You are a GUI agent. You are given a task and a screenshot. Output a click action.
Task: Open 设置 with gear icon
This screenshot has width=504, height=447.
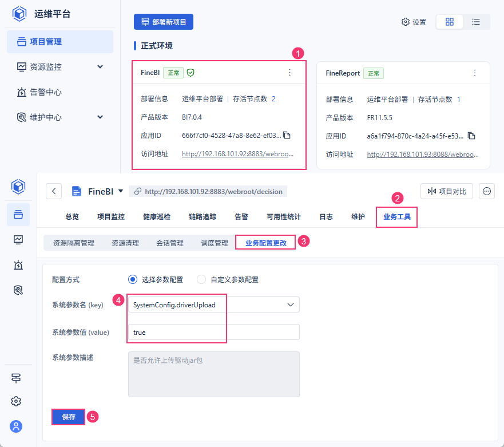pyautogui.click(x=414, y=22)
